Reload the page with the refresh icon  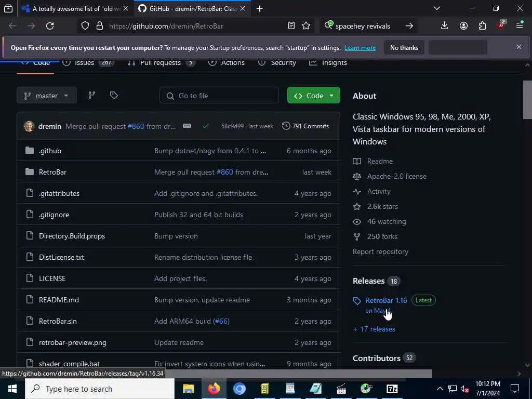coord(50,26)
